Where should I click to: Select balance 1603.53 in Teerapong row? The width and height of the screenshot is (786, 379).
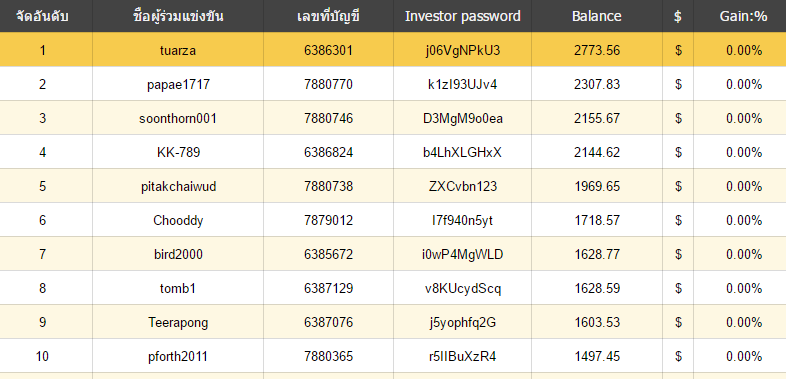click(x=597, y=322)
